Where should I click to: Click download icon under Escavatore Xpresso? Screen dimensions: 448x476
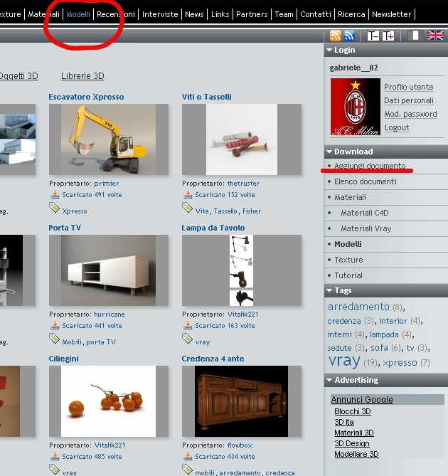pyautogui.click(x=55, y=194)
